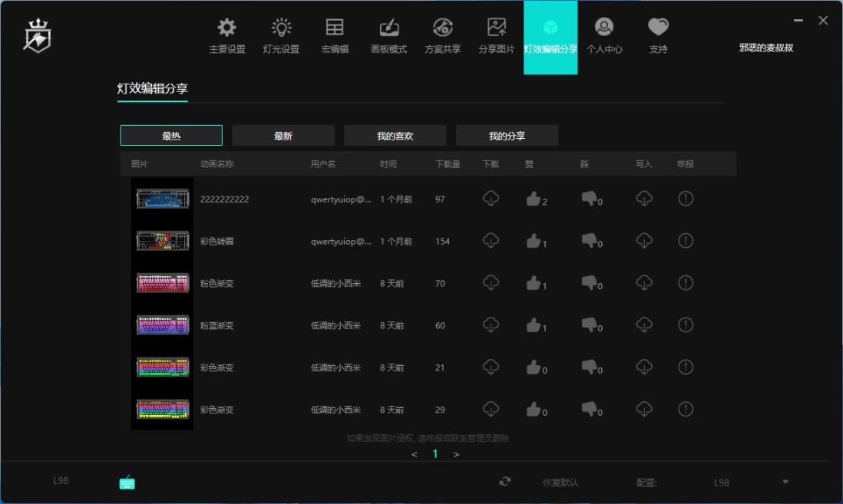Screen dimensions: 843x504
Task: Open 分享图片 share picture tab
Action: [x=496, y=36]
